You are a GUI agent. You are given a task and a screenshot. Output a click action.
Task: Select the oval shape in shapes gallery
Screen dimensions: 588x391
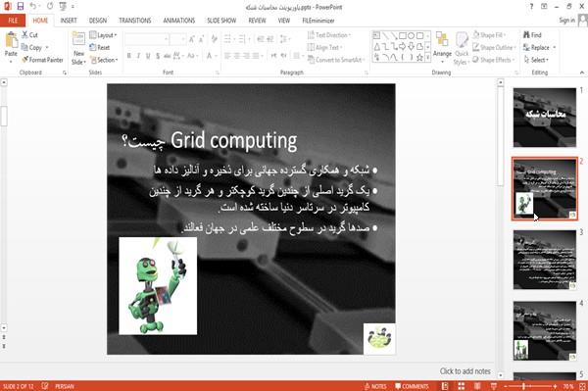point(411,35)
